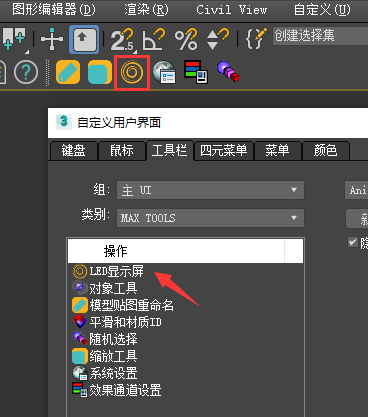Toggle the angle snap tool
Viewport: 368px width, 417px height.
(x=154, y=40)
